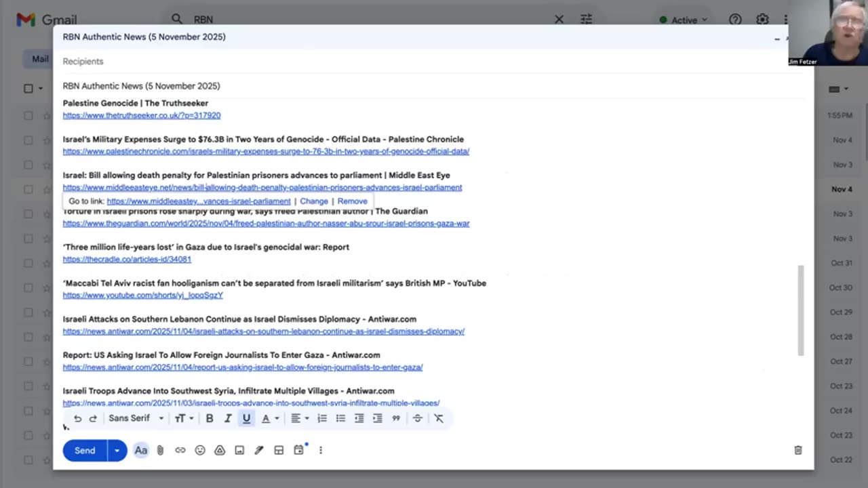Image resolution: width=868 pixels, height=488 pixels.
Task: Open the thetruthseeker.co.uk link
Action: click(142, 115)
